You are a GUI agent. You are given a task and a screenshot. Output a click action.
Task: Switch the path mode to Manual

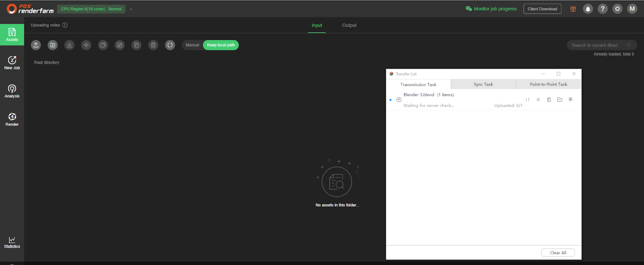click(x=192, y=45)
